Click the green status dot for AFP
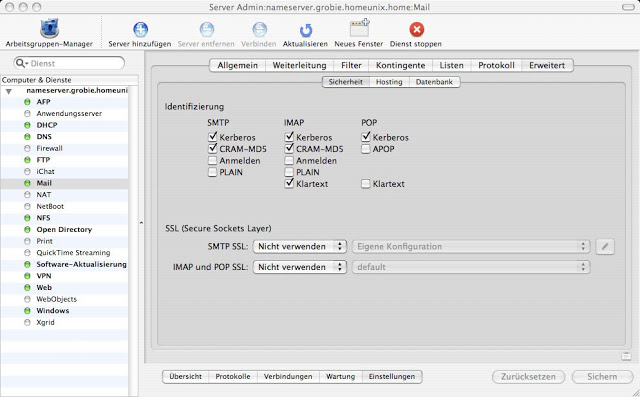Screen dimensions: 640x397 (27, 102)
